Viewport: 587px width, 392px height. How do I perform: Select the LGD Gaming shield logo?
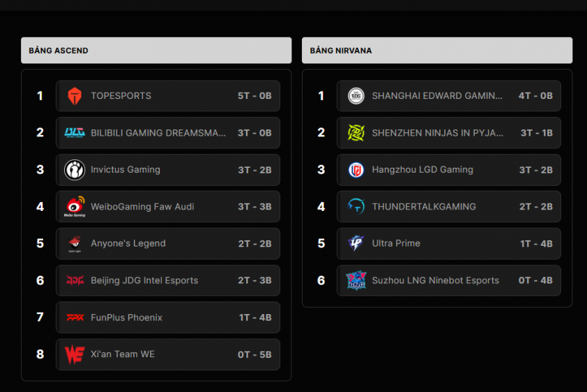tap(356, 170)
